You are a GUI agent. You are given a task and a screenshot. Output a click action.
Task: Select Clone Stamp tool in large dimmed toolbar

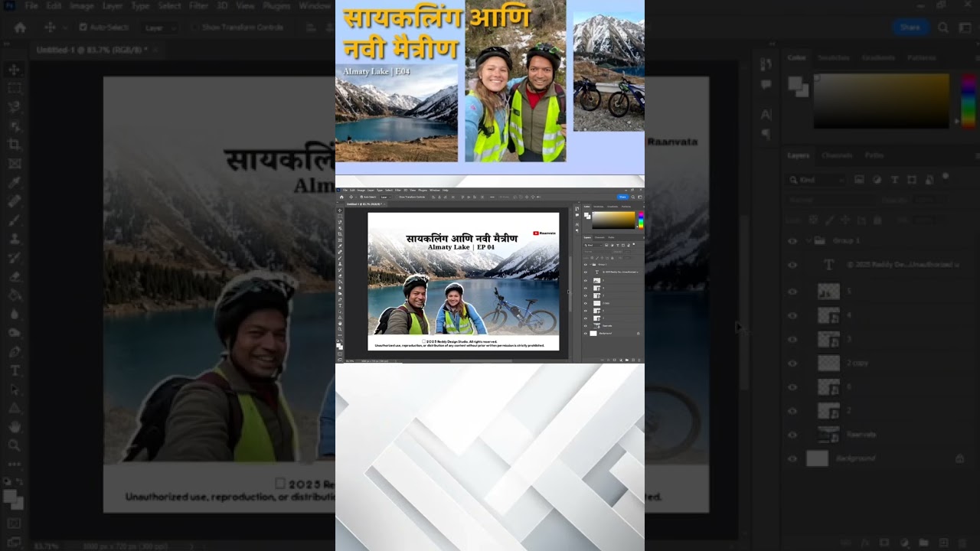(x=14, y=238)
